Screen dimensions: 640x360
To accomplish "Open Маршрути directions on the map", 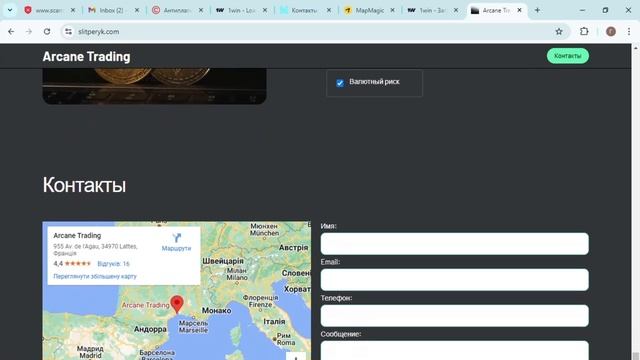I will pos(176,242).
